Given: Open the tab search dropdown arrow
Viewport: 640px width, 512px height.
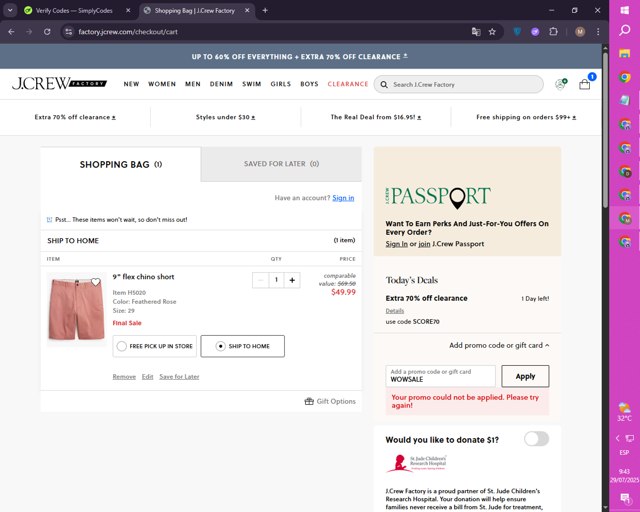Looking at the screenshot, I should (x=10, y=11).
